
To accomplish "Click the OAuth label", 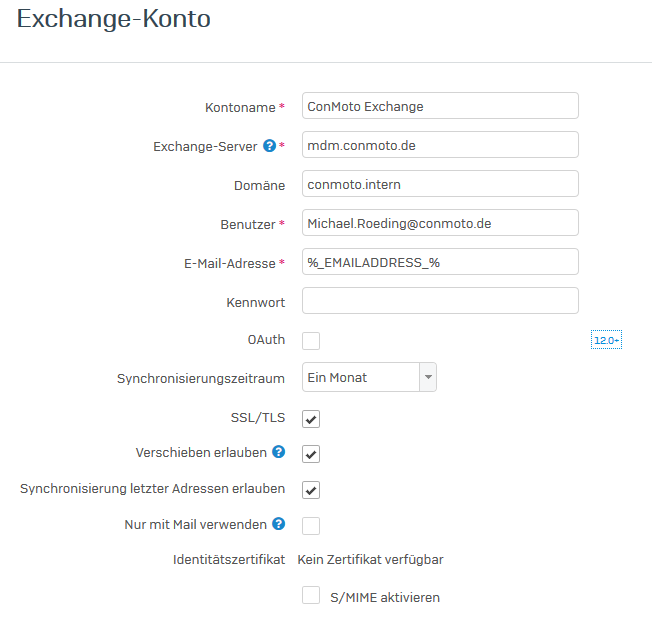I will click(x=267, y=339).
